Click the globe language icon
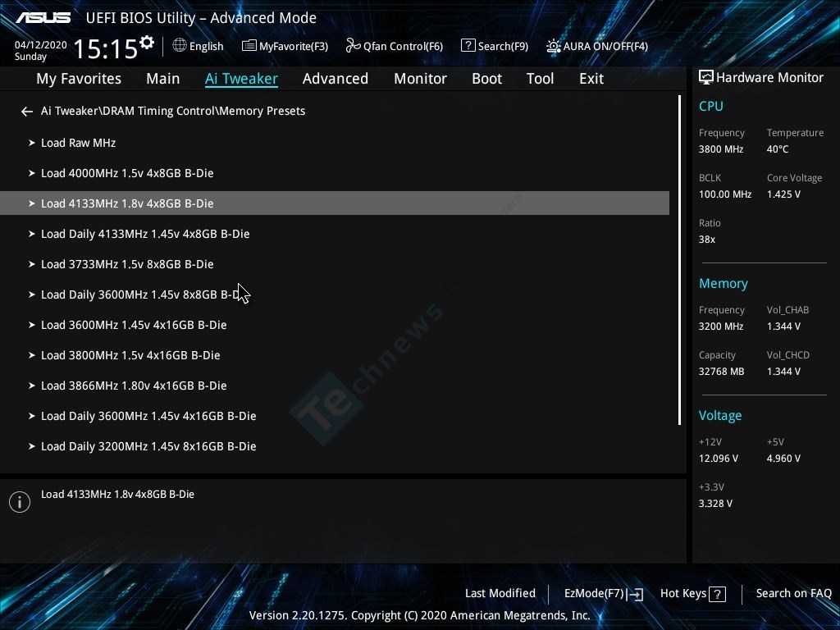The height and width of the screenshot is (630, 840). (180, 46)
